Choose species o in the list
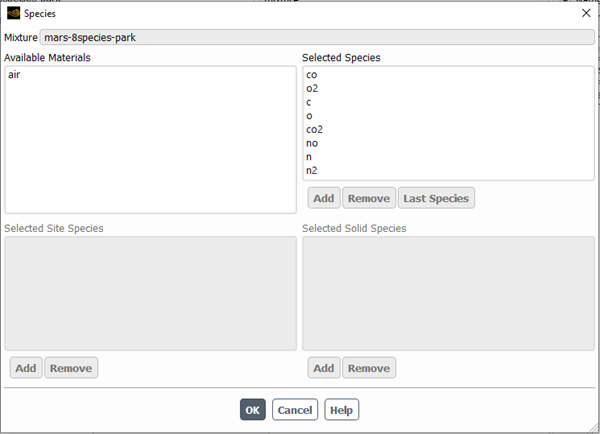This screenshot has height=434, width=600. point(310,116)
